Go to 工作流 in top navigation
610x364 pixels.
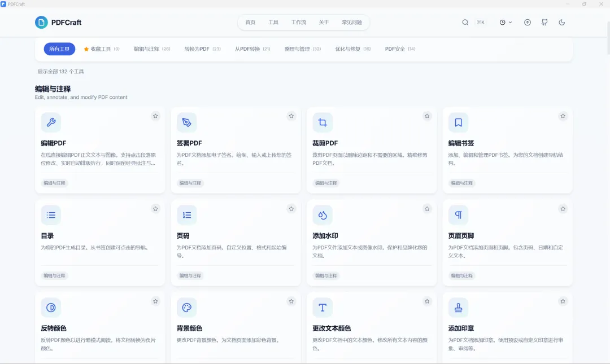tap(299, 23)
